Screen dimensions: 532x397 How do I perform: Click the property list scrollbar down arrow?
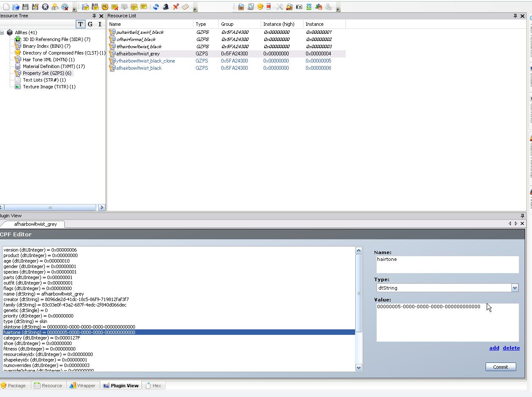pos(359,368)
